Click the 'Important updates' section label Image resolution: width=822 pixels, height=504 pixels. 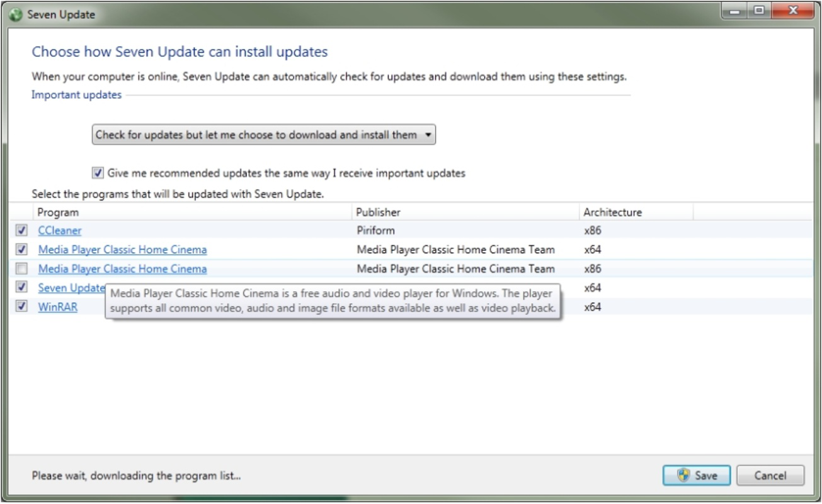coord(77,95)
